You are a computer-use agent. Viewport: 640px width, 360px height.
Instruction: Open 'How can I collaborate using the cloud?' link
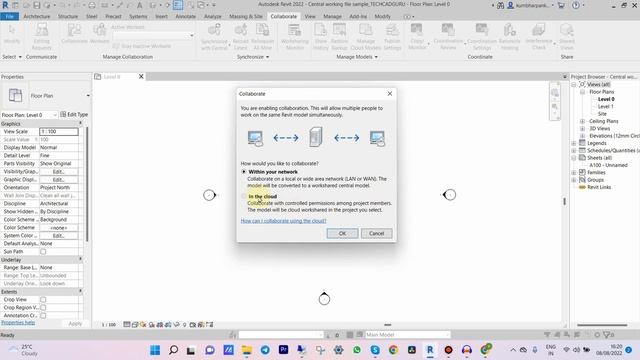(x=283, y=221)
